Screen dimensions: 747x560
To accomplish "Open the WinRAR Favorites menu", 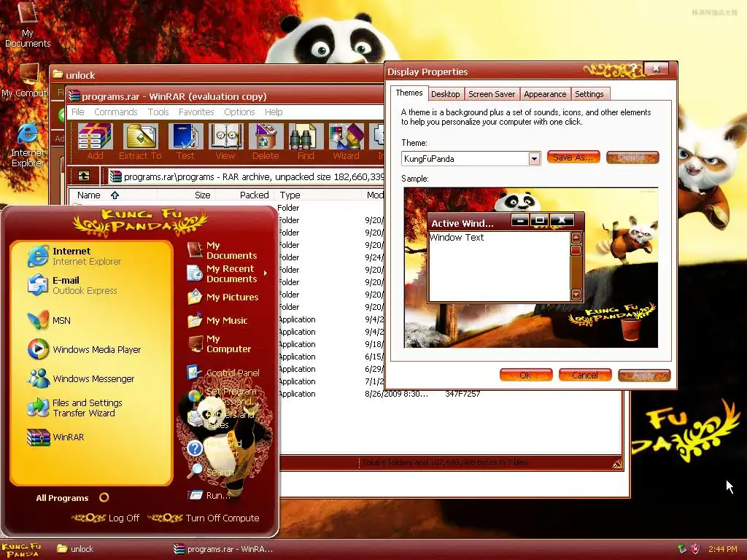I will pos(196,112).
